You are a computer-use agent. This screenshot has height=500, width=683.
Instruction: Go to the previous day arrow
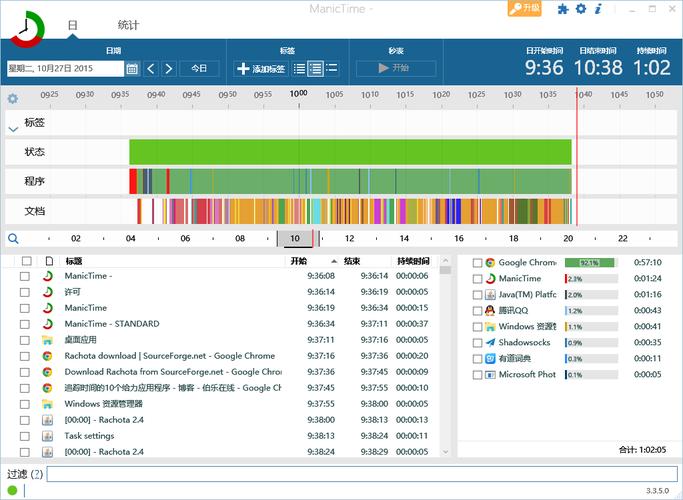151,68
